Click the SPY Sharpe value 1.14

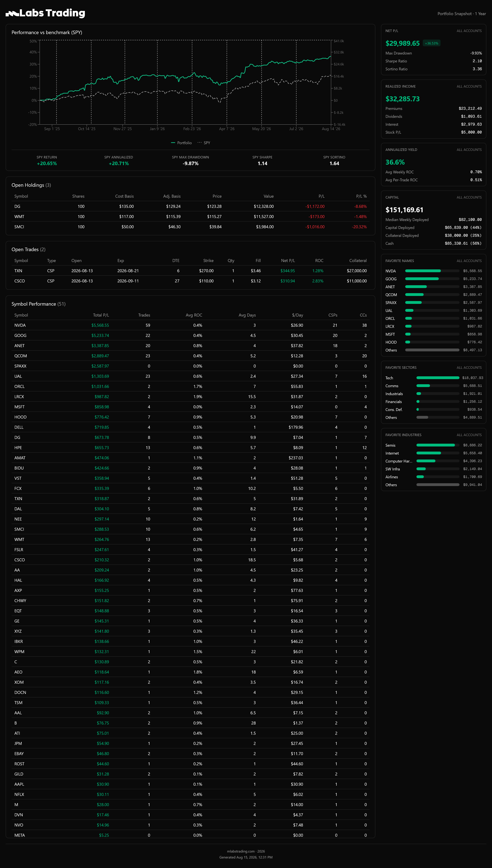pyautogui.click(x=263, y=164)
